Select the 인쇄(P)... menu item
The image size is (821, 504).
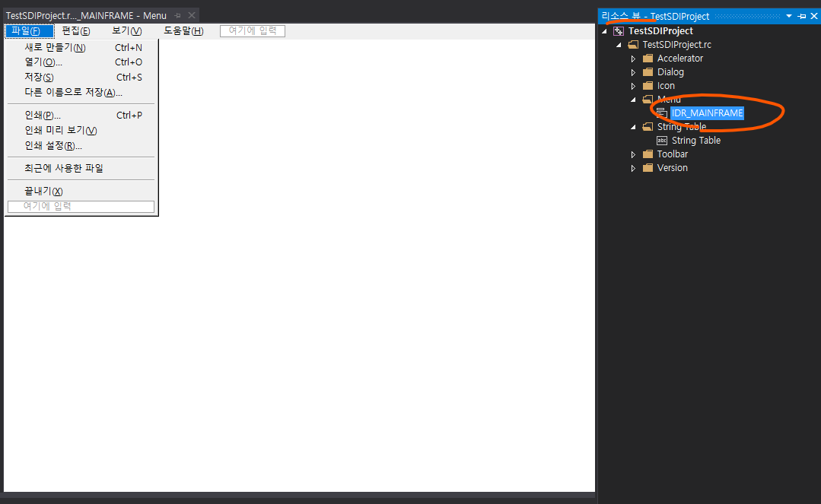pyautogui.click(x=81, y=115)
